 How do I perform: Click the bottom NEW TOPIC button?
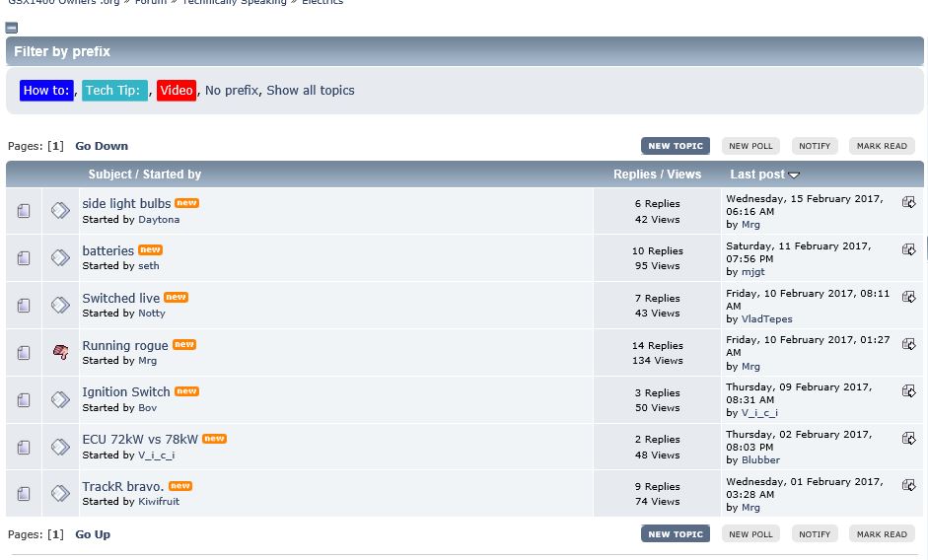(x=676, y=534)
